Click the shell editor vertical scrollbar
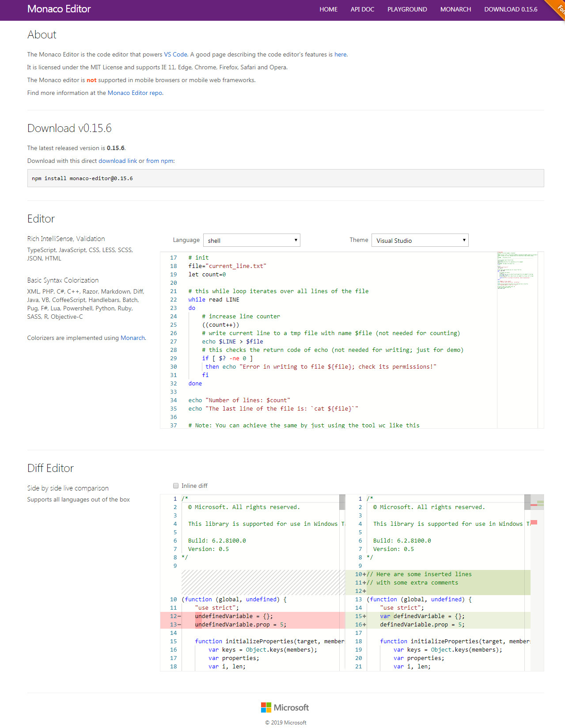This screenshot has width=565, height=728. pos(541,340)
